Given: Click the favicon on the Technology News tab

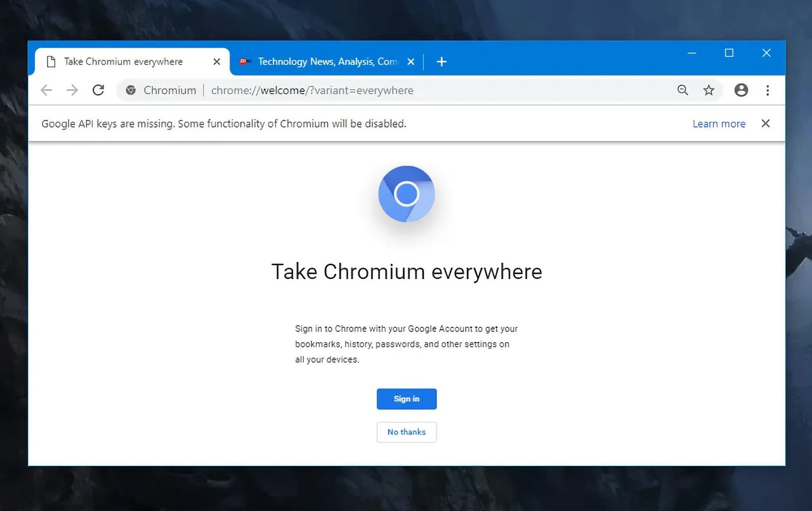Looking at the screenshot, I should [x=245, y=61].
